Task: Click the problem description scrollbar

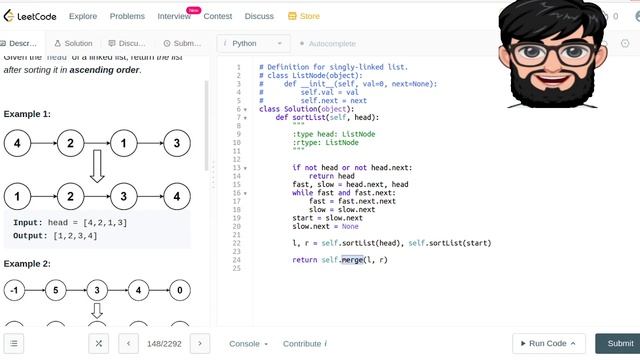Action: (207, 126)
